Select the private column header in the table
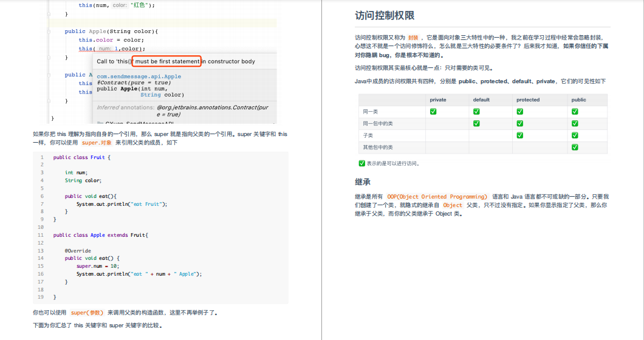 (438, 100)
